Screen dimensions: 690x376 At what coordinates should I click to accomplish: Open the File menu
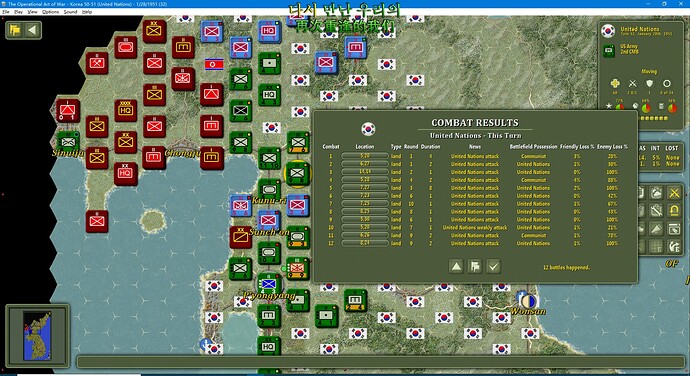click(6, 12)
